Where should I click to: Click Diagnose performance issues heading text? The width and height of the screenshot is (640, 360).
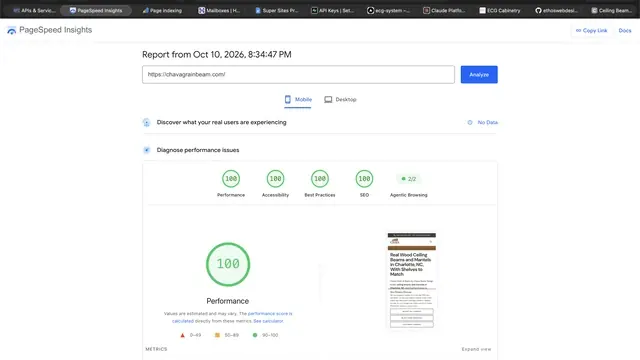[198, 150]
